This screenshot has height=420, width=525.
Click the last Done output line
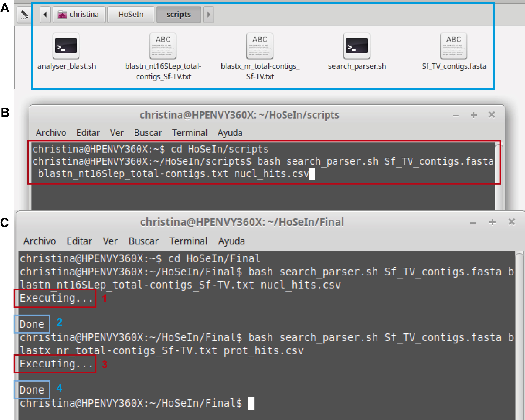coord(32,390)
